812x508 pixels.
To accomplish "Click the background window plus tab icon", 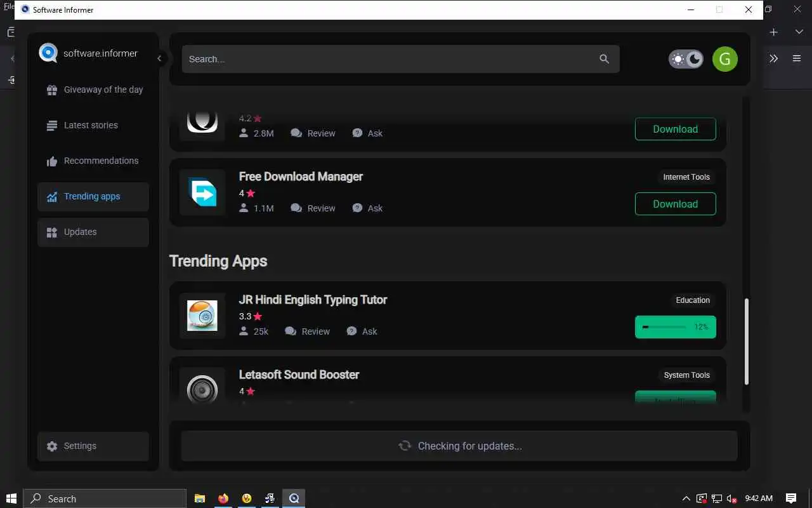I will pos(774,32).
